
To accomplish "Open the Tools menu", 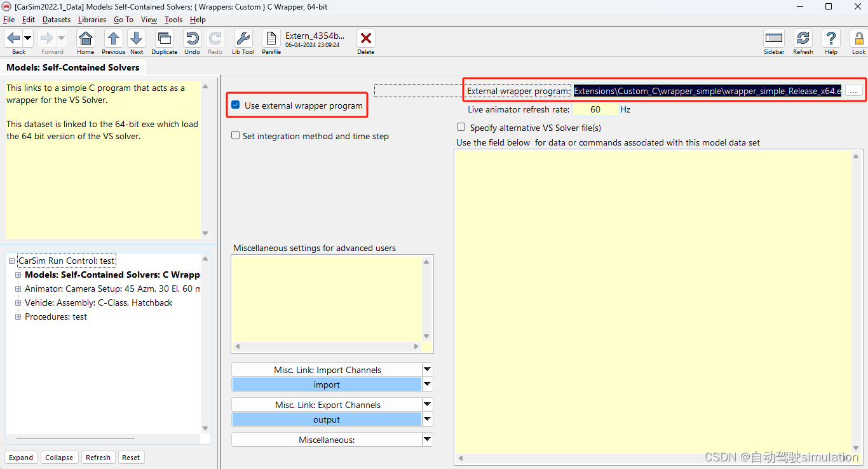I will [173, 20].
